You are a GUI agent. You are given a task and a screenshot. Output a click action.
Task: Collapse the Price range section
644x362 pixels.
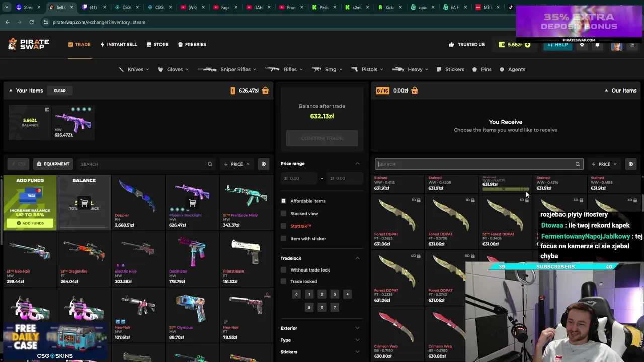click(357, 164)
